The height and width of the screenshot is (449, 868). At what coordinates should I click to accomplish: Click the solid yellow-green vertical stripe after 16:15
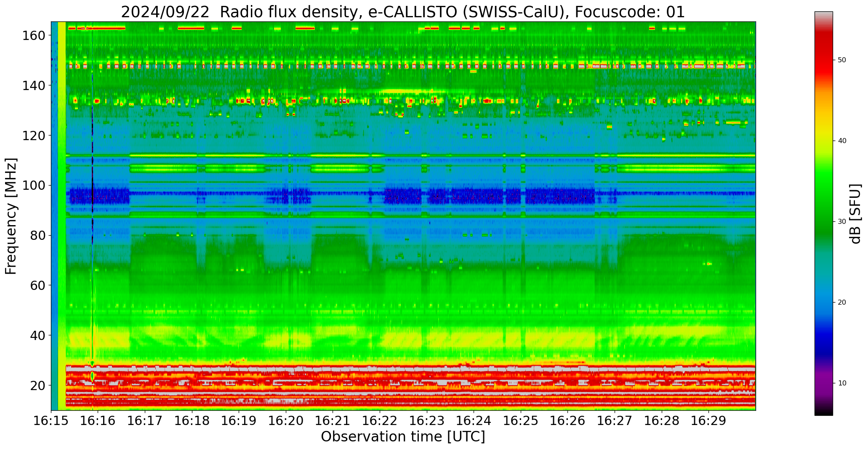coord(62,216)
